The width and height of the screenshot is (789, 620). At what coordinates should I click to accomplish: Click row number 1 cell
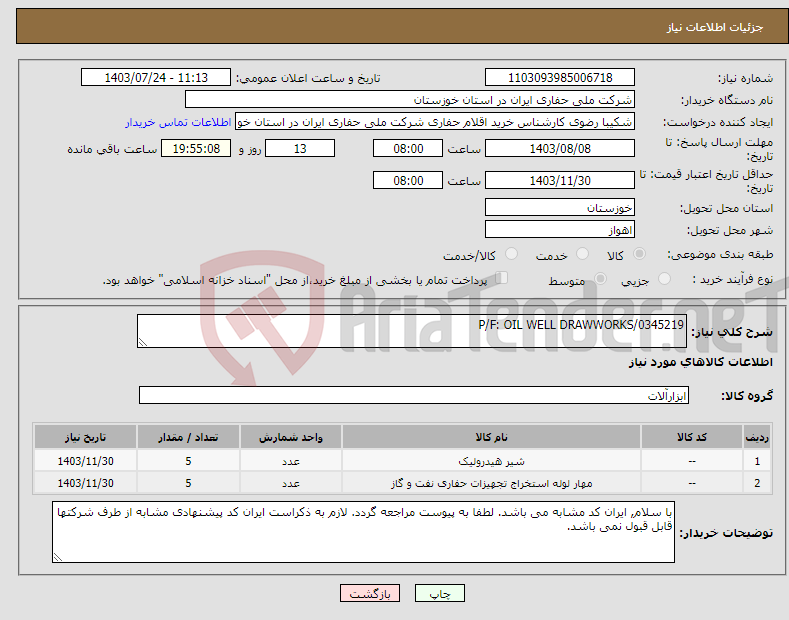[x=757, y=460]
